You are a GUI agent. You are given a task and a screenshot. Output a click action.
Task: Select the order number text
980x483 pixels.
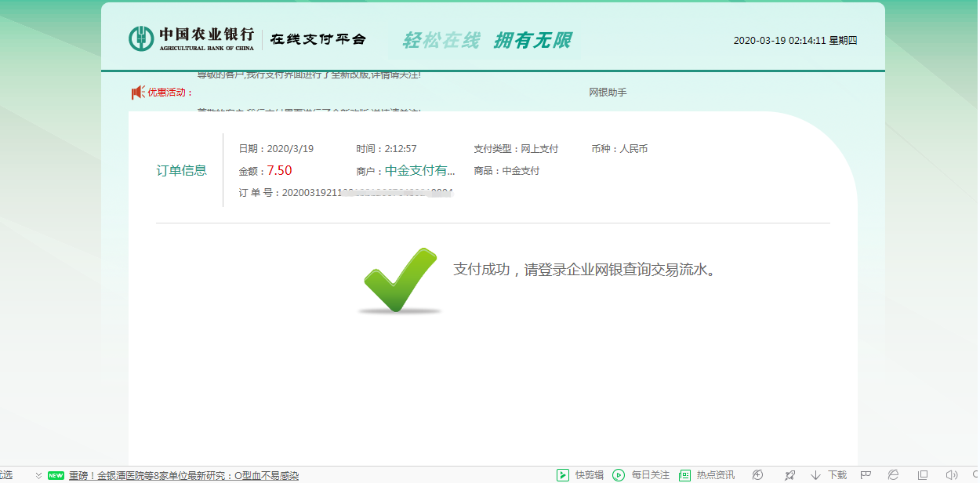pos(345,191)
